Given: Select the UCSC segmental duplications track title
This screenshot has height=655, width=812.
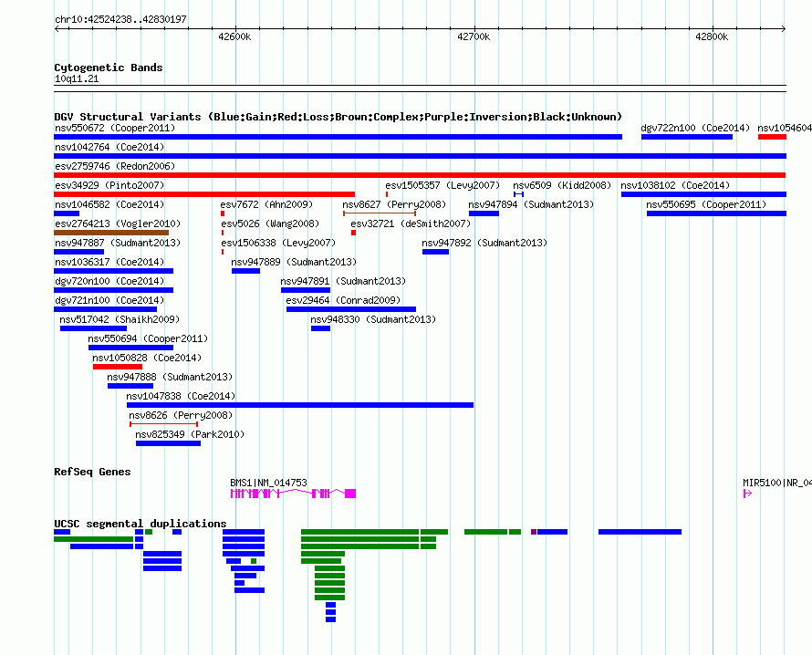Looking at the screenshot, I should tap(141, 524).
